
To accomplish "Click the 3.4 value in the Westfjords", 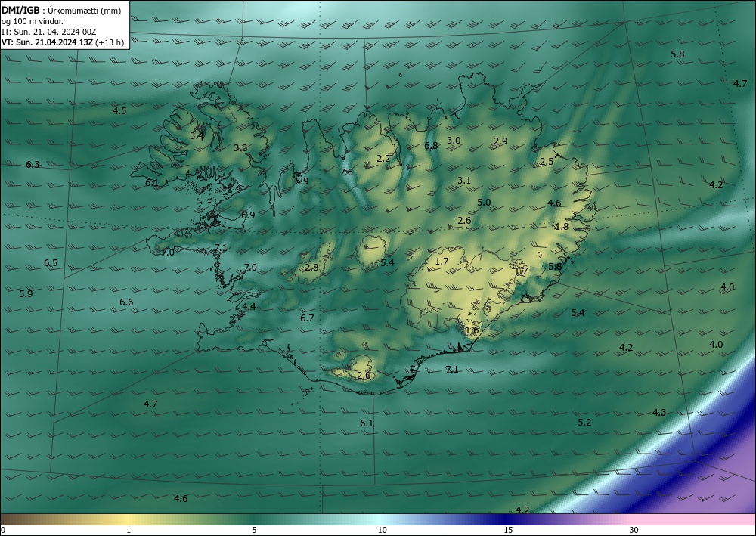I will pyautogui.click(x=197, y=136).
